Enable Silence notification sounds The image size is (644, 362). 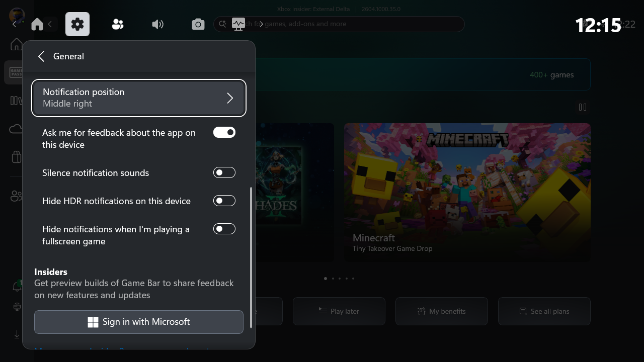[224, 172]
